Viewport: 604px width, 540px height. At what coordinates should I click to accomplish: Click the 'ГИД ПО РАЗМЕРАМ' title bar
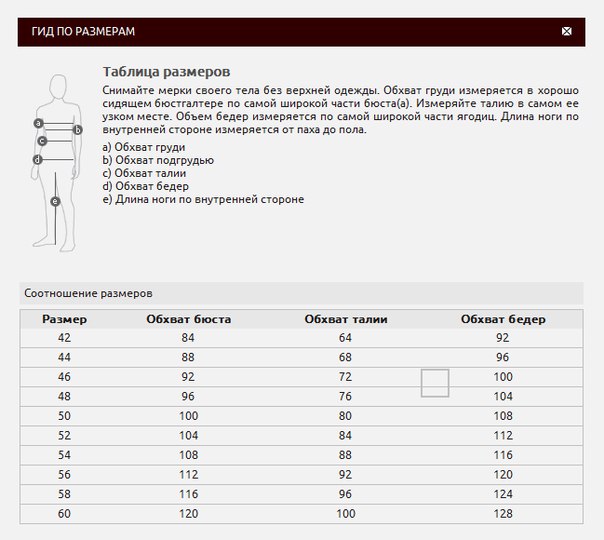pos(78,31)
